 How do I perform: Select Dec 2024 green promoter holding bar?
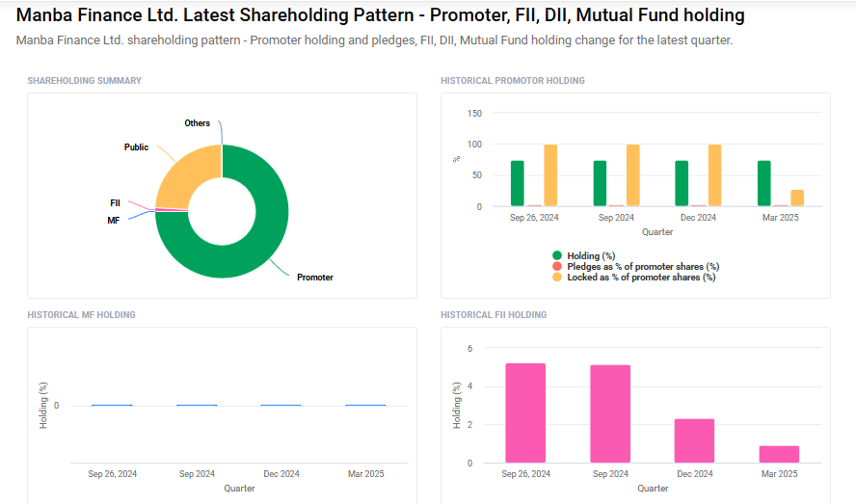(x=682, y=183)
